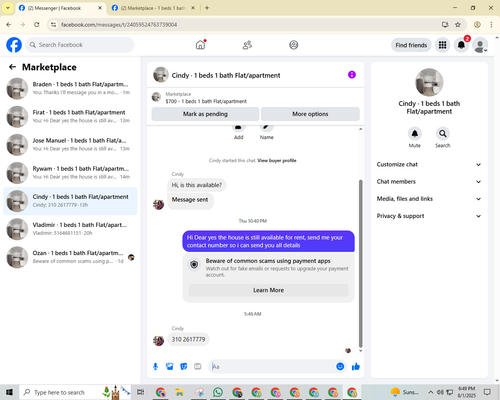Go back using the Marketplace arrow
The height and width of the screenshot is (400, 500).
pos(12,67)
